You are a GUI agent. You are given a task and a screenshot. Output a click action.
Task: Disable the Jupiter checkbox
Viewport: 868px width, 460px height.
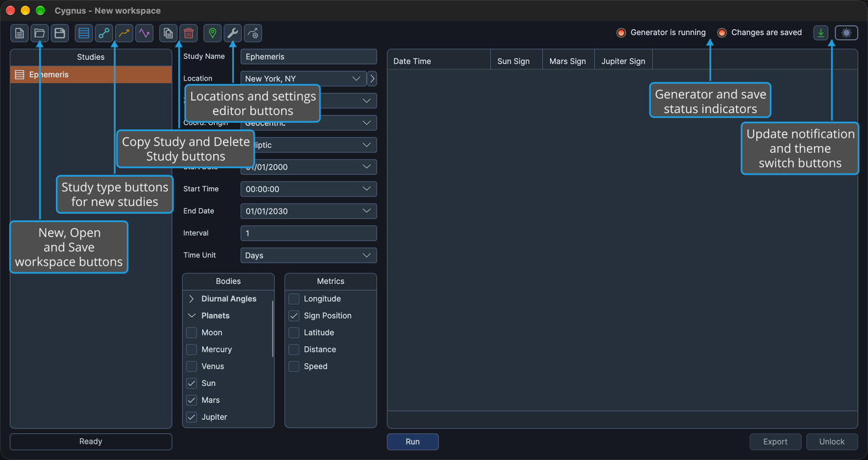pos(192,417)
